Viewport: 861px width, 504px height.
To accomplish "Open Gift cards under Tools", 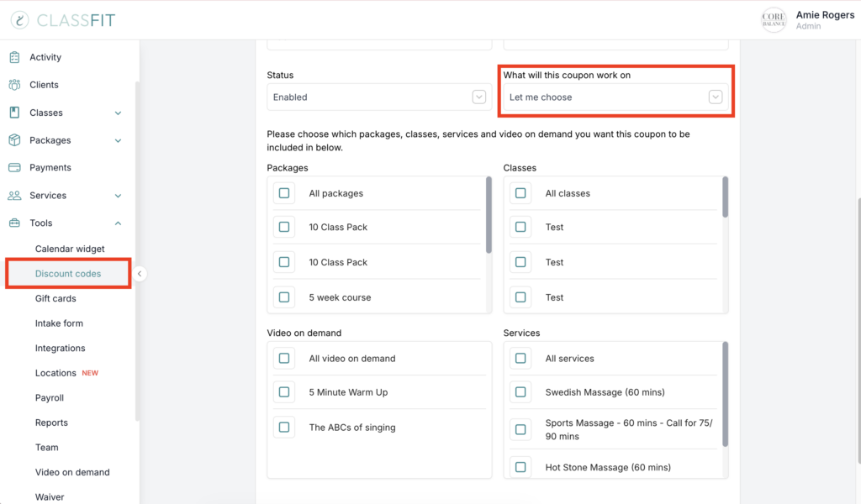I will point(55,298).
